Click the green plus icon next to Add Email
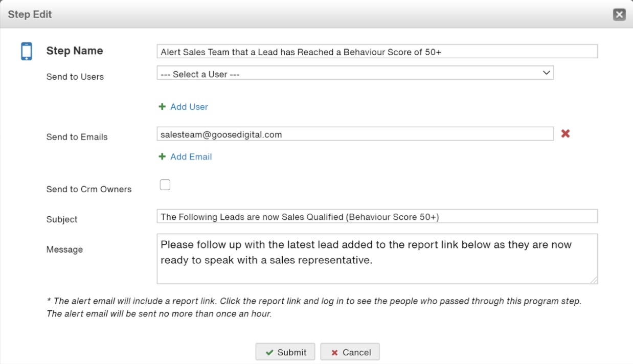 pyautogui.click(x=162, y=156)
